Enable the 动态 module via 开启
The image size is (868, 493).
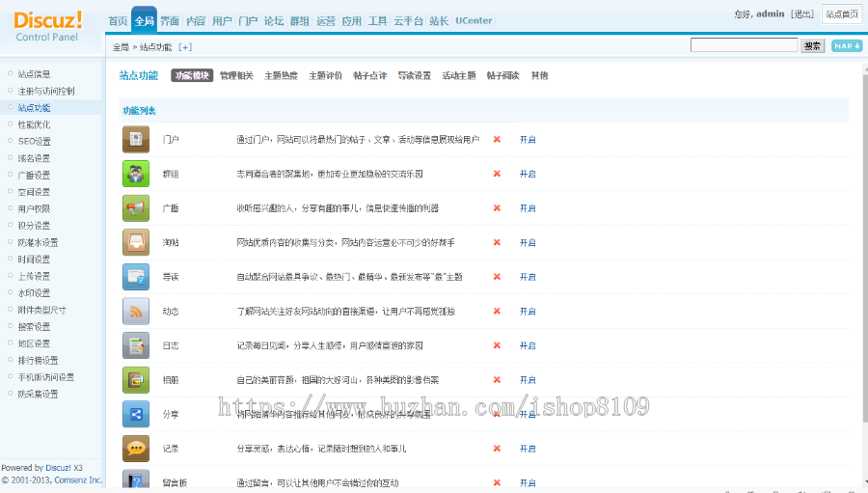(528, 312)
